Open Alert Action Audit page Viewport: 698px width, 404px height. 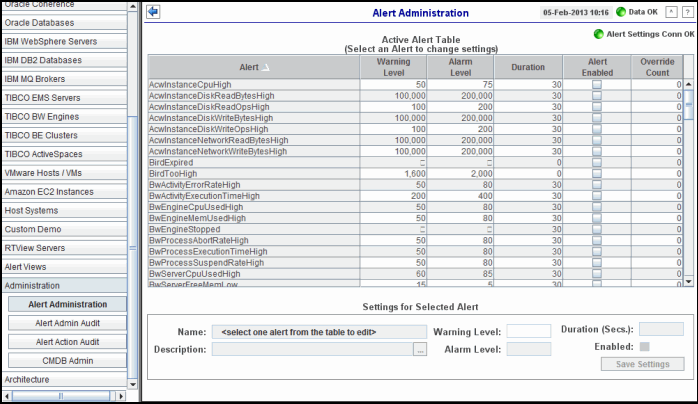tap(68, 342)
